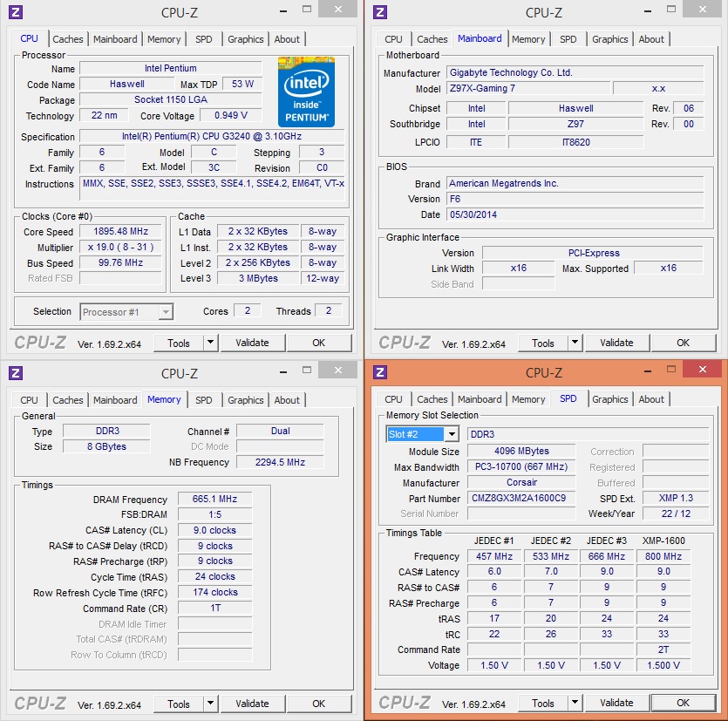
Task: Click the memory Size 8 GBytes value
Action: point(106,446)
